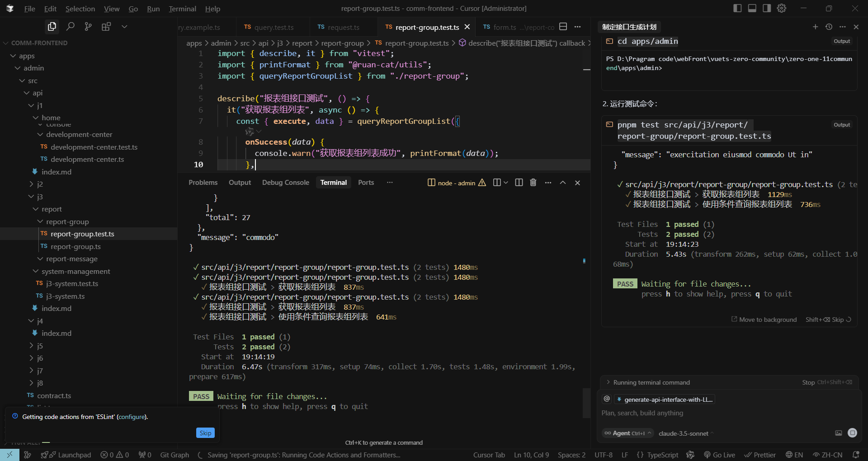Skip the ESLint code actions notification
The width and height of the screenshot is (868, 461).
coord(205,433)
